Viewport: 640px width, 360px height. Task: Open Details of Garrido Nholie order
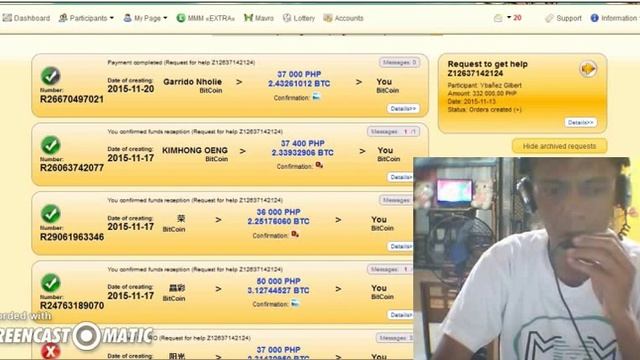click(x=403, y=109)
